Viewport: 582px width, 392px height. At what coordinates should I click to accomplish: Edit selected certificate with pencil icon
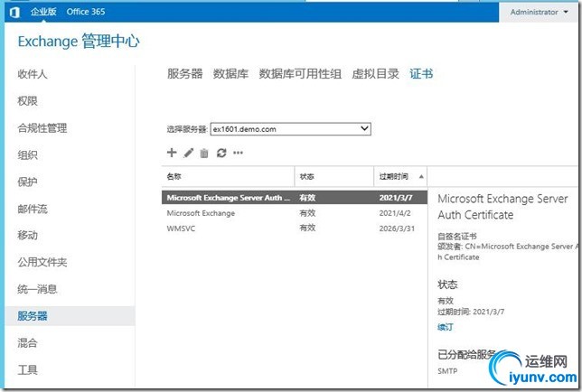(x=189, y=153)
